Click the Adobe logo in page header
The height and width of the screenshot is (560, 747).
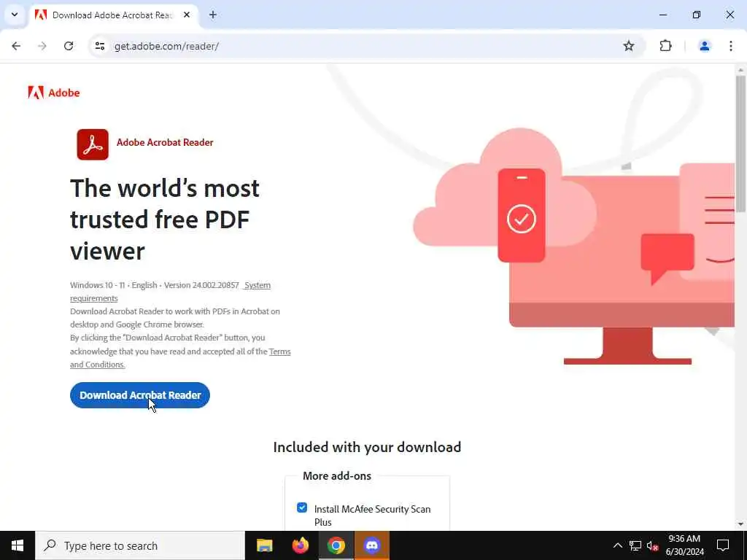point(54,93)
